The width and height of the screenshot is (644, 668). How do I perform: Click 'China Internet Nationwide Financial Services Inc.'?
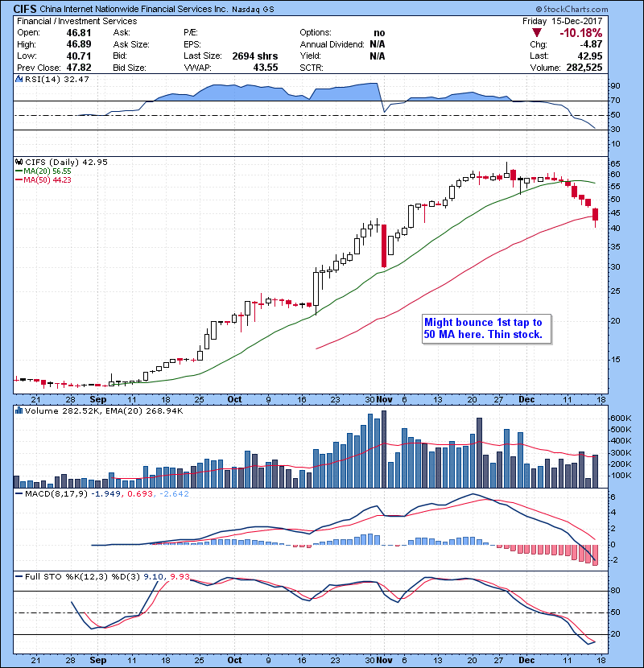coord(134,9)
